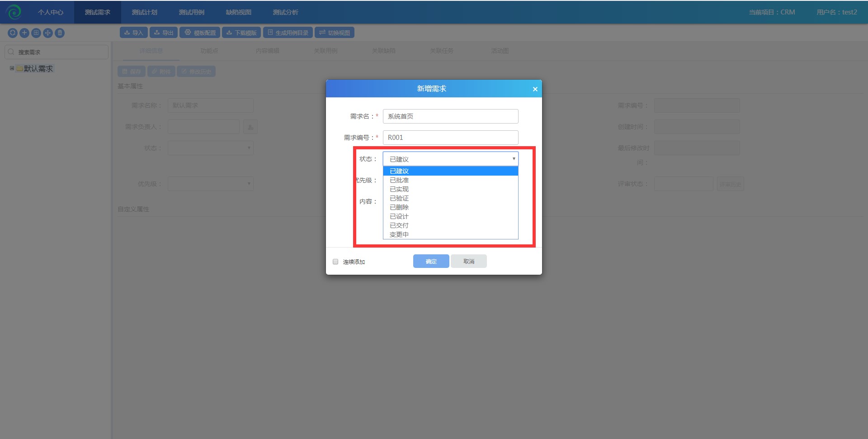Switch to the 详细信息 tab

tap(151, 51)
